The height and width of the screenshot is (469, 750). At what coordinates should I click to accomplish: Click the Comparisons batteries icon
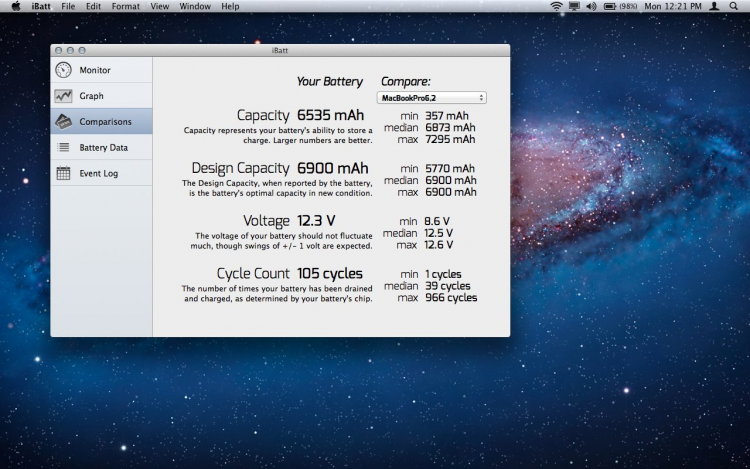63,122
